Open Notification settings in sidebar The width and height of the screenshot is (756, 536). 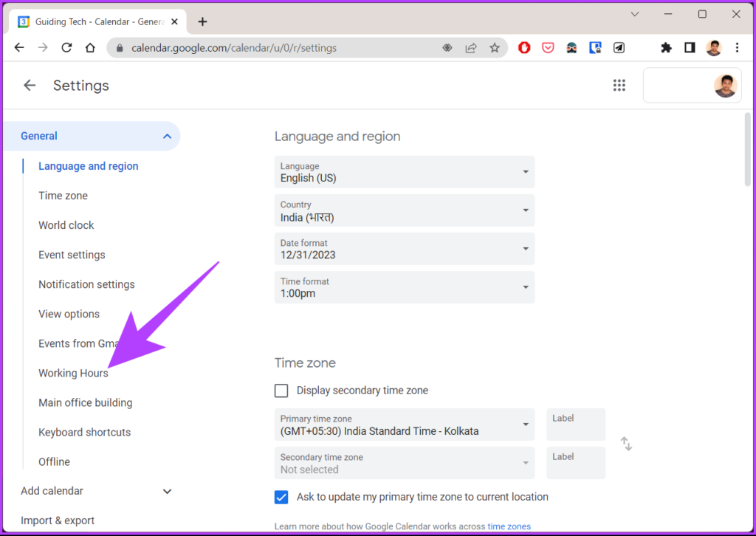(x=86, y=284)
